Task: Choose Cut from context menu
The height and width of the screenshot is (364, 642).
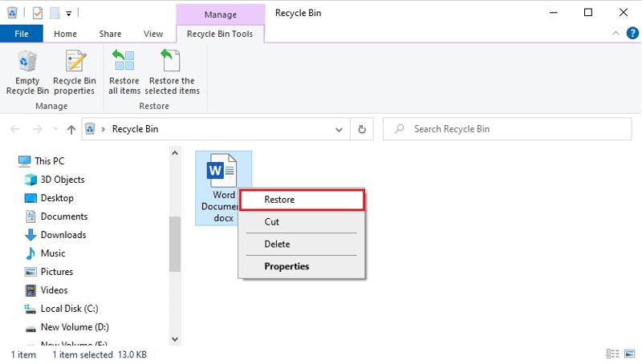Action: [x=302, y=221]
